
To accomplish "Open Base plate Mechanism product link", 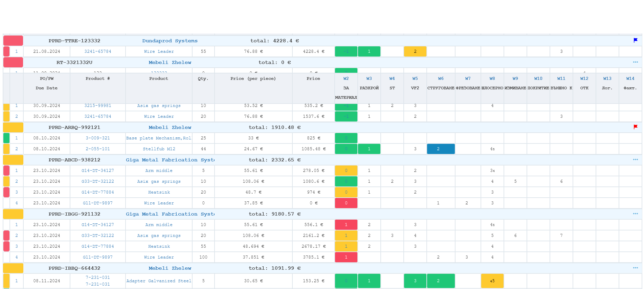I will coord(159,138).
